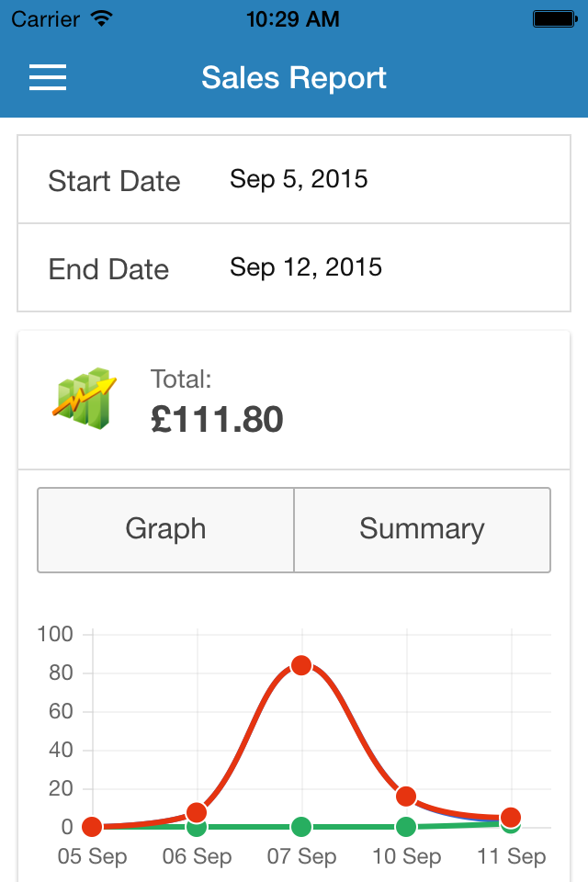Select the green data point at 06 Sep
The image size is (588, 882).
click(x=197, y=828)
